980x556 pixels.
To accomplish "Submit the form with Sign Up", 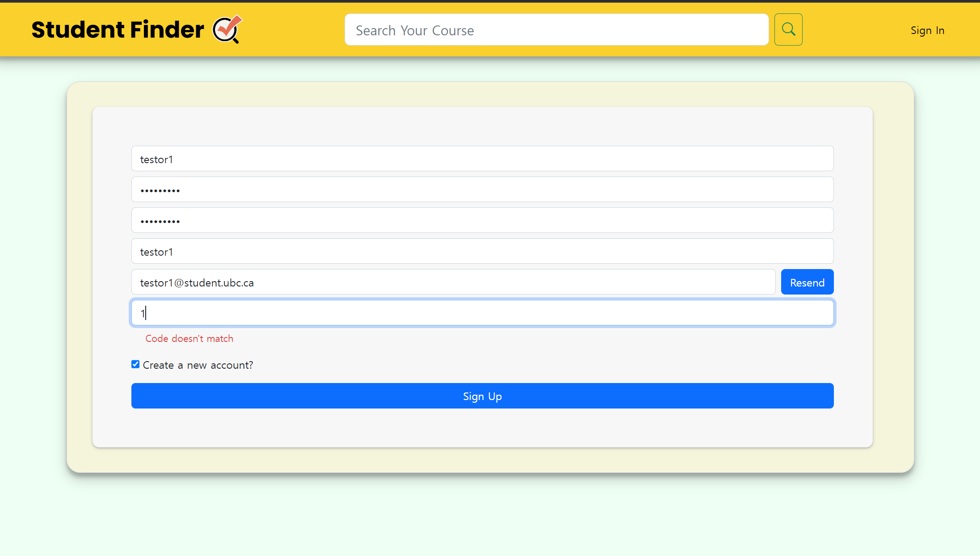I will [x=482, y=396].
